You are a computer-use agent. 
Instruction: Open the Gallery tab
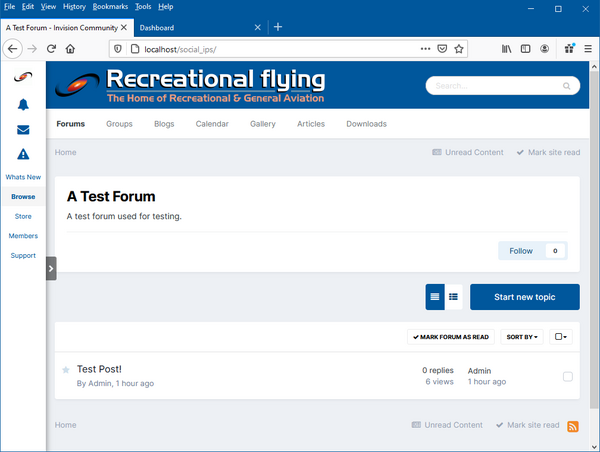point(263,124)
